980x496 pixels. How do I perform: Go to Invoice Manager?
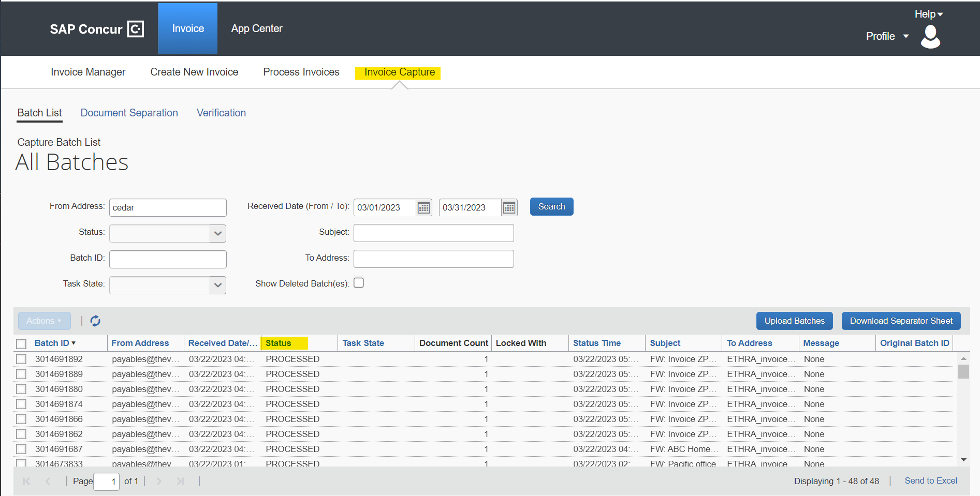(88, 72)
